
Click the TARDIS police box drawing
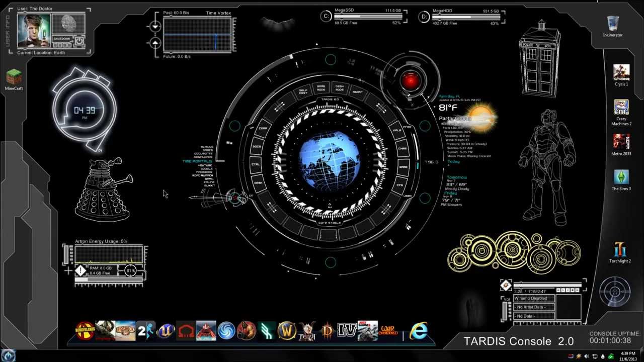(541, 58)
